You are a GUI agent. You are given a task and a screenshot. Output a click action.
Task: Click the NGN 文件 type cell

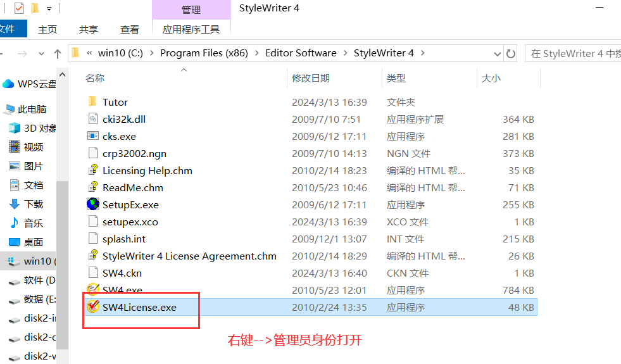coord(408,153)
